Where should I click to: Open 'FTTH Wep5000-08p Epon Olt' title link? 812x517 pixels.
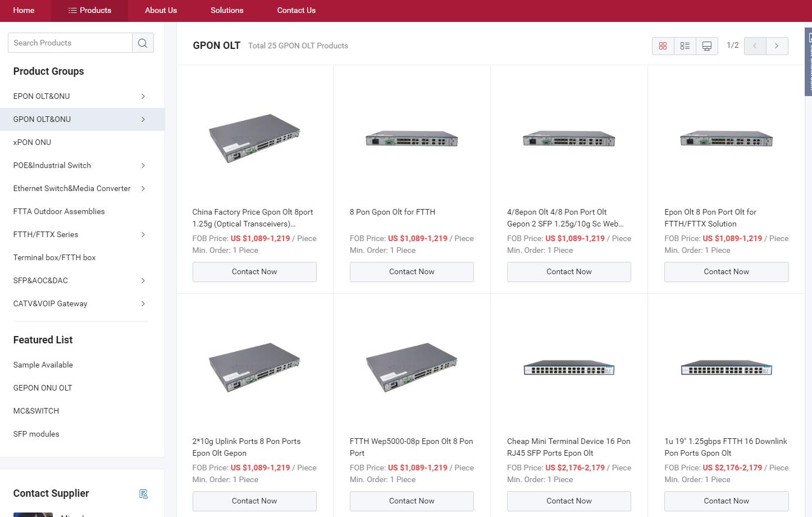tap(411, 447)
